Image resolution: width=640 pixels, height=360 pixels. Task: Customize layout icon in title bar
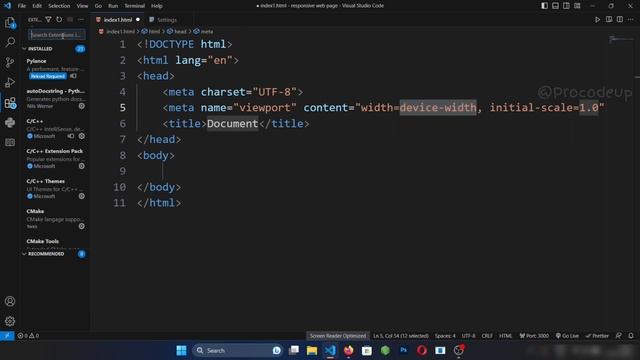pyautogui.click(x=577, y=6)
